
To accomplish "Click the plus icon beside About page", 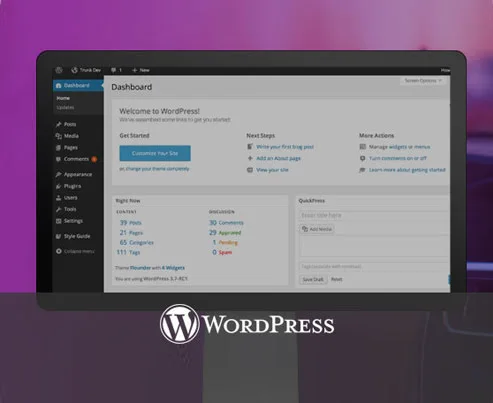I will 250,158.
